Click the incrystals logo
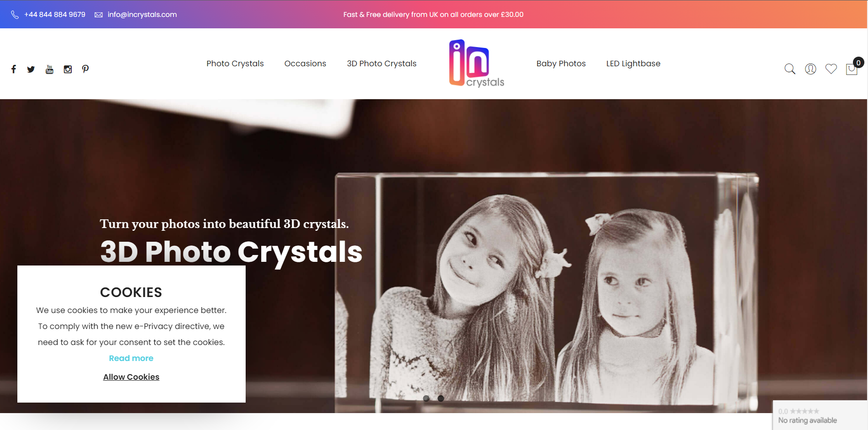868x430 pixels. point(477,64)
